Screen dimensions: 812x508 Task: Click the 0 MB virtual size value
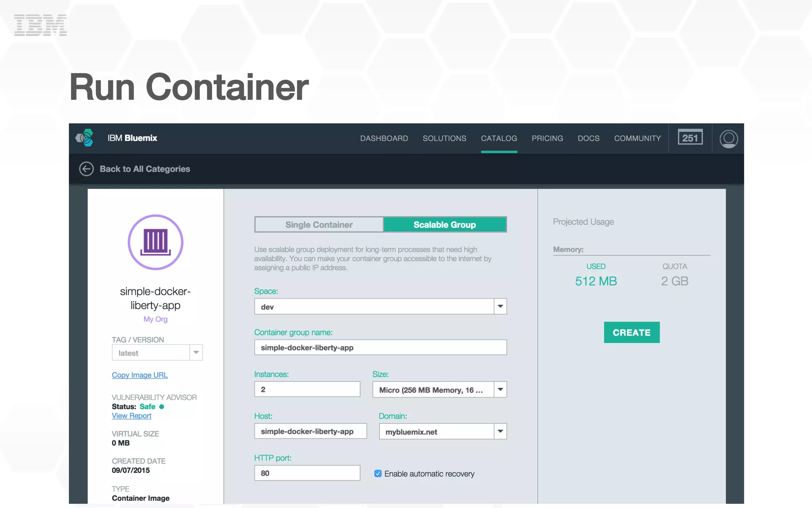click(x=121, y=443)
